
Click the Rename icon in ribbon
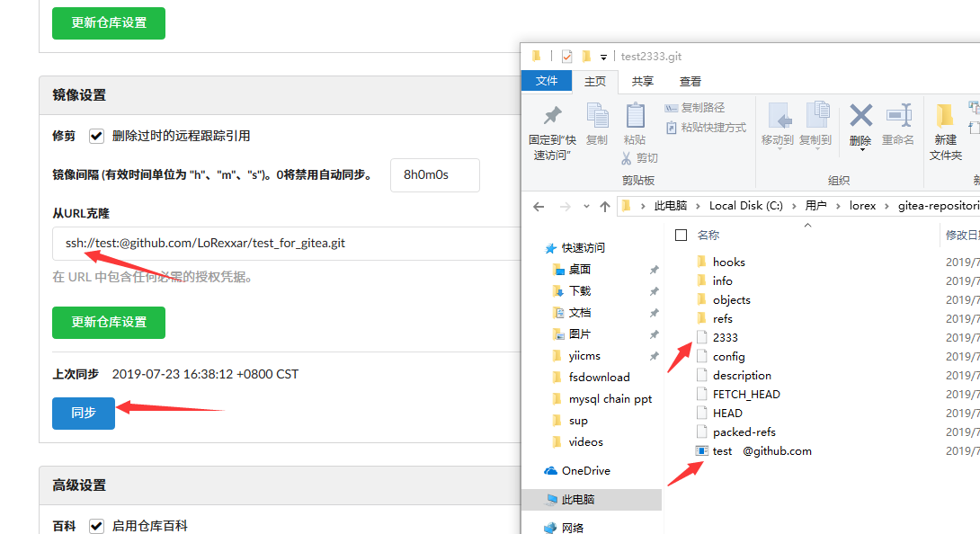[899, 116]
